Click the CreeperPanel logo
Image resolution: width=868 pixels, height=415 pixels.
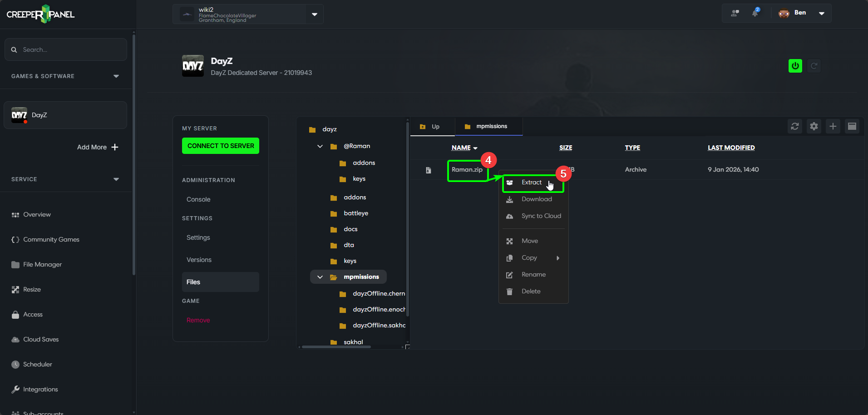[x=40, y=14]
